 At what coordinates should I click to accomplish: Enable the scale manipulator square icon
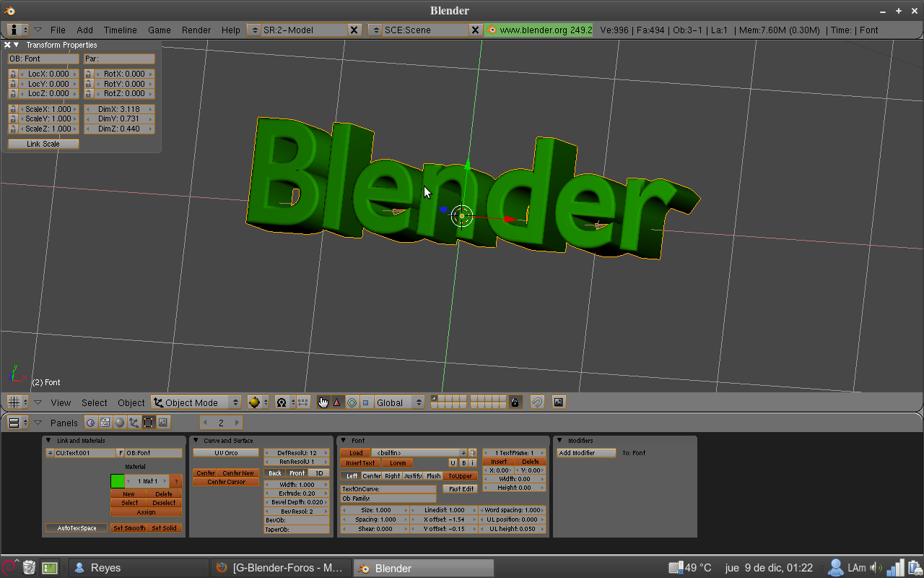[x=365, y=402]
